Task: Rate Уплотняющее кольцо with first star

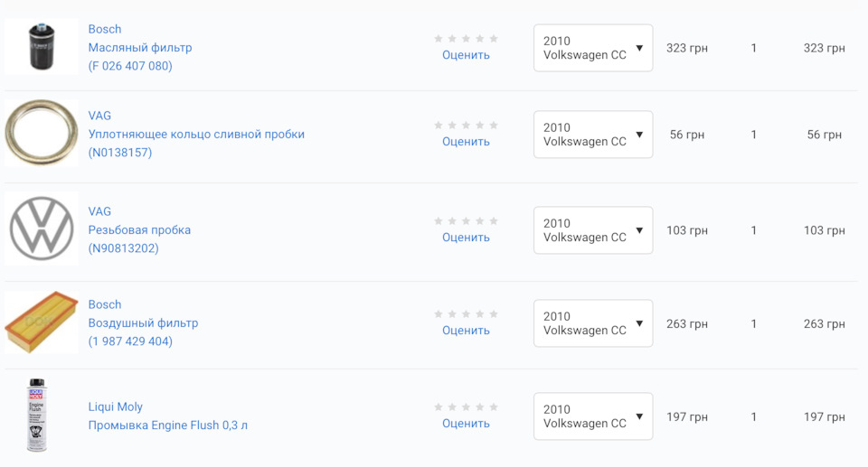Action: [439, 125]
